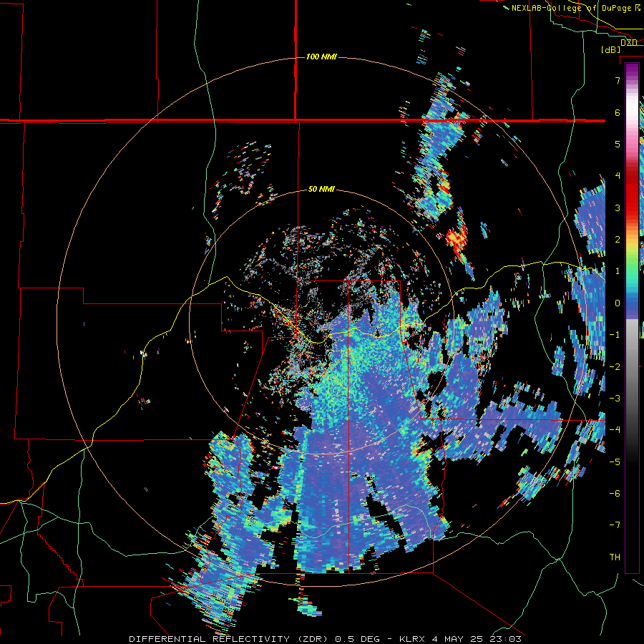
Task: Click the "(ZDR)" product abbreviation in caption
Action: (x=312, y=639)
